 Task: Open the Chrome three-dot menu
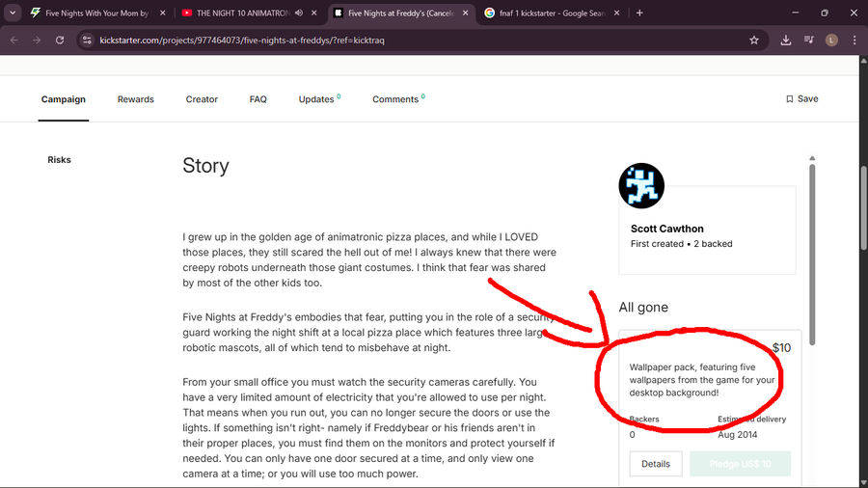(854, 40)
